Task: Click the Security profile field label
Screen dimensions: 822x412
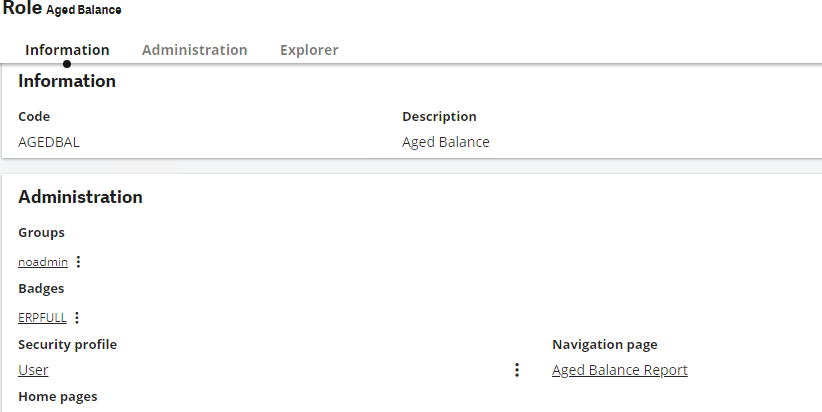Action: [x=68, y=344]
